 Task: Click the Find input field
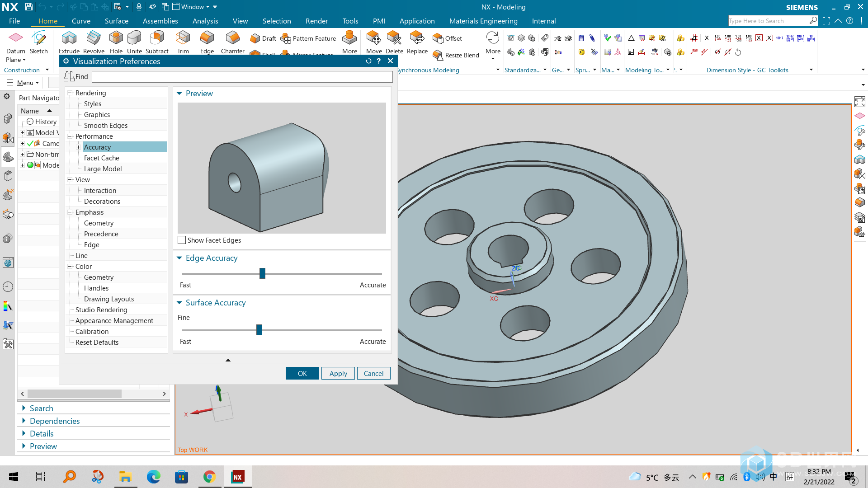click(x=242, y=77)
